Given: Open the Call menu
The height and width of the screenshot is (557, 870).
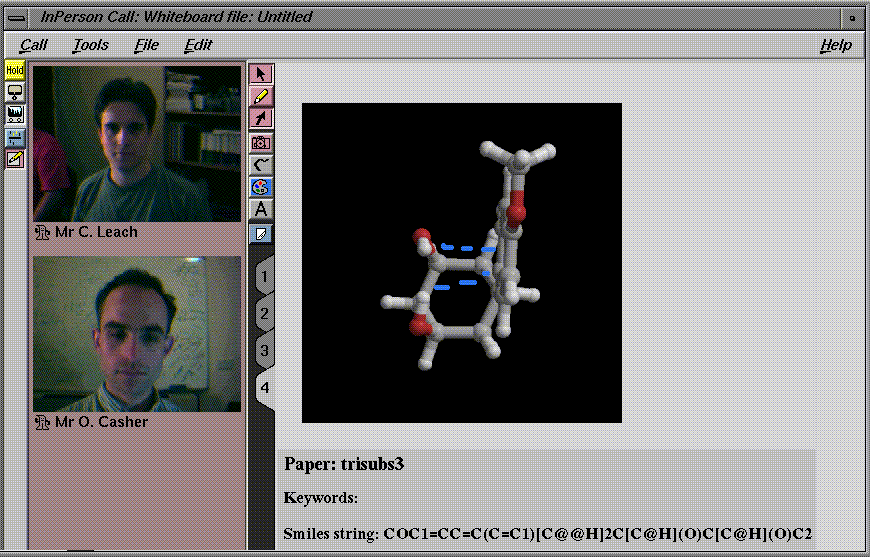Looking at the screenshot, I should tap(33, 45).
